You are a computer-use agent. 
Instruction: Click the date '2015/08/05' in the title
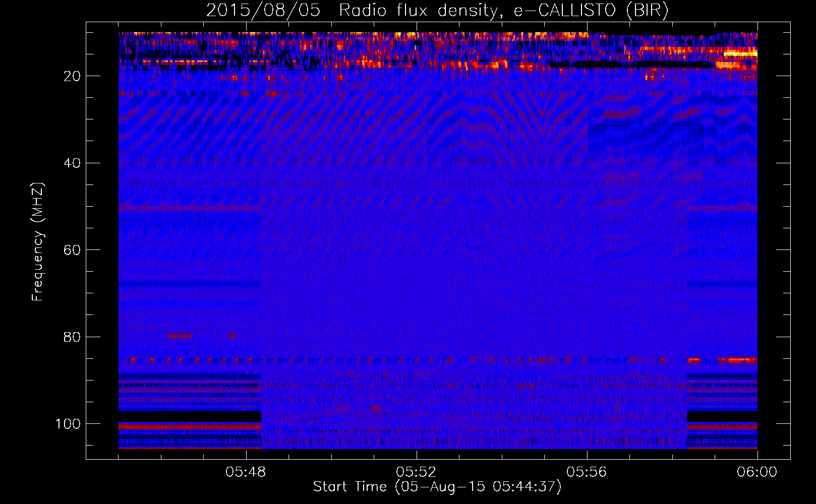tap(263, 11)
